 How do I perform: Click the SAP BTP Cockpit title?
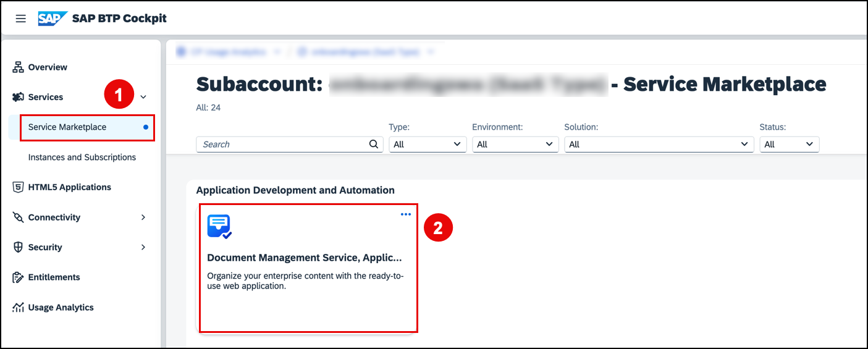119,19
